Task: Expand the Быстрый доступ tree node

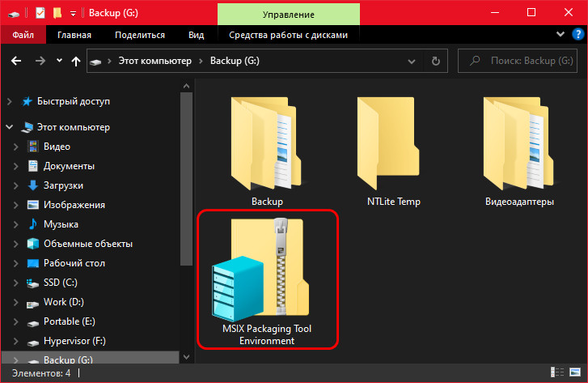Action: [10, 101]
